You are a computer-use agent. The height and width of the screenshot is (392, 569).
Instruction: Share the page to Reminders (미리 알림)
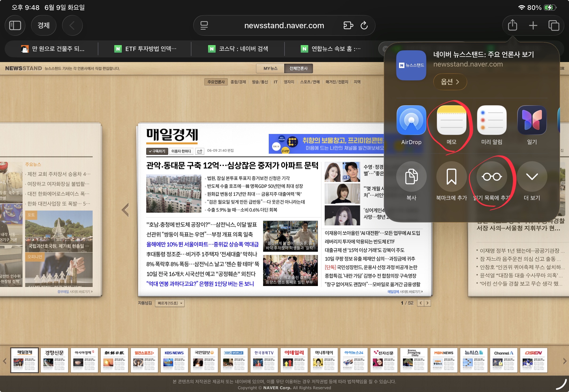tap(492, 125)
